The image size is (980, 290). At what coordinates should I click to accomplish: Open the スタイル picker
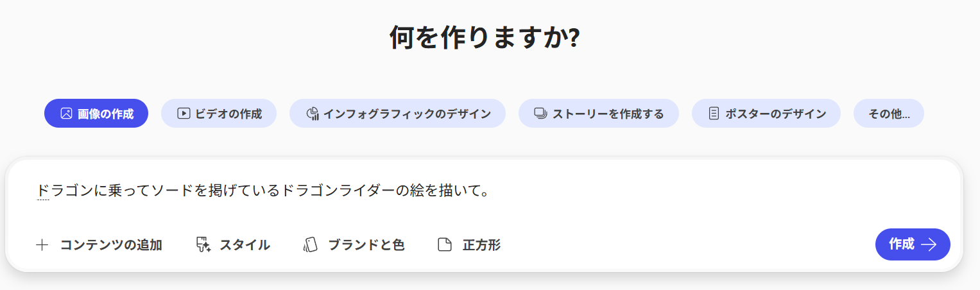point(233,244)
